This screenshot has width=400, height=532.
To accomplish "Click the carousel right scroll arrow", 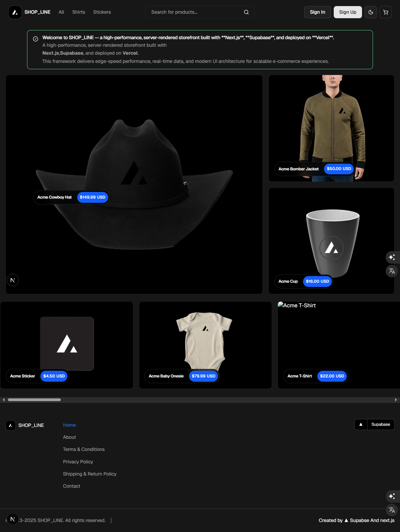I will pos(396,400).
